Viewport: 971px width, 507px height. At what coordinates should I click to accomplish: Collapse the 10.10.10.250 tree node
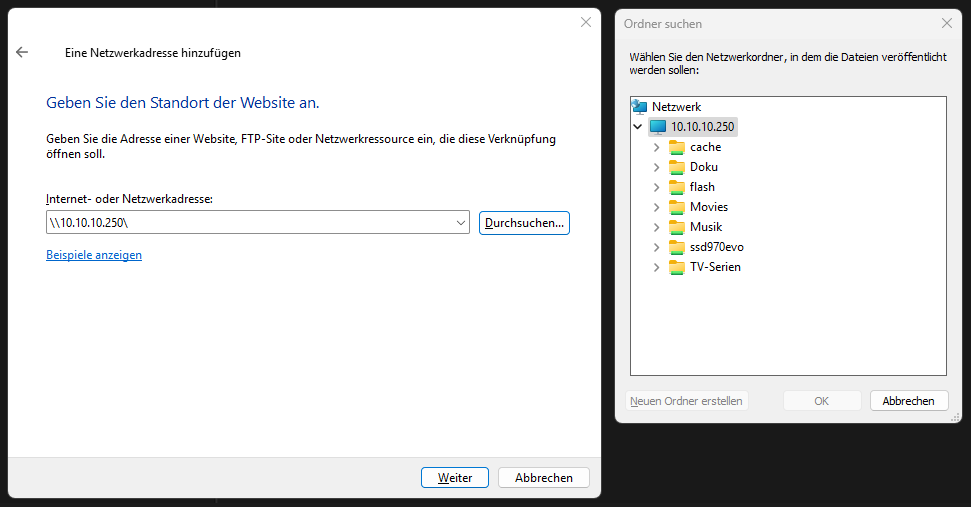click(637, 127)
